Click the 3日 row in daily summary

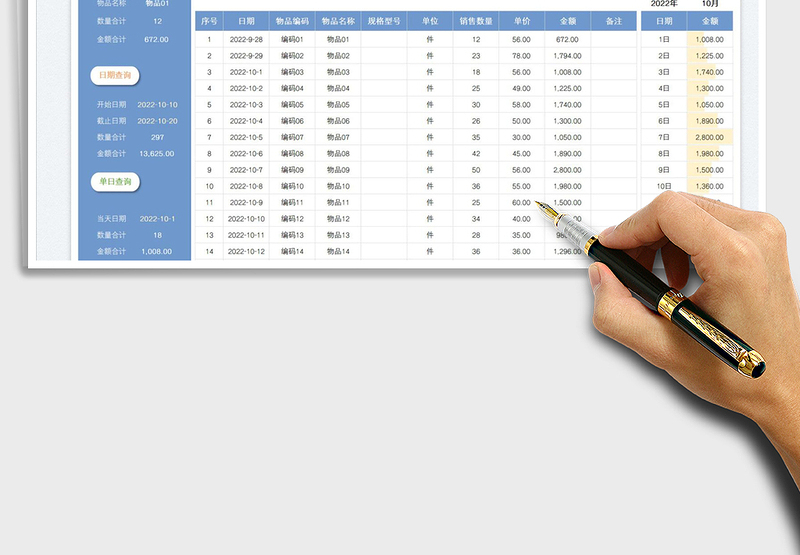664,72
